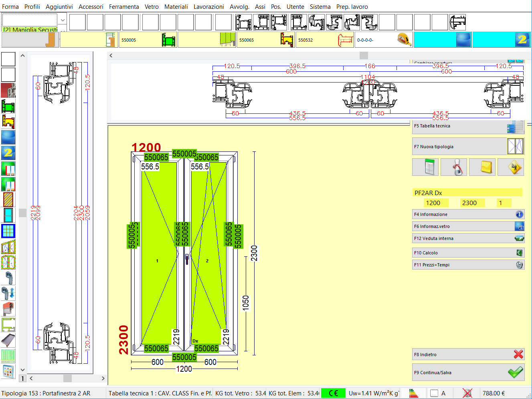The width and height of the screenshot is (532, 399).
Task: Toggle F12 Veduta interna view
Action: [x=468, y=238]
